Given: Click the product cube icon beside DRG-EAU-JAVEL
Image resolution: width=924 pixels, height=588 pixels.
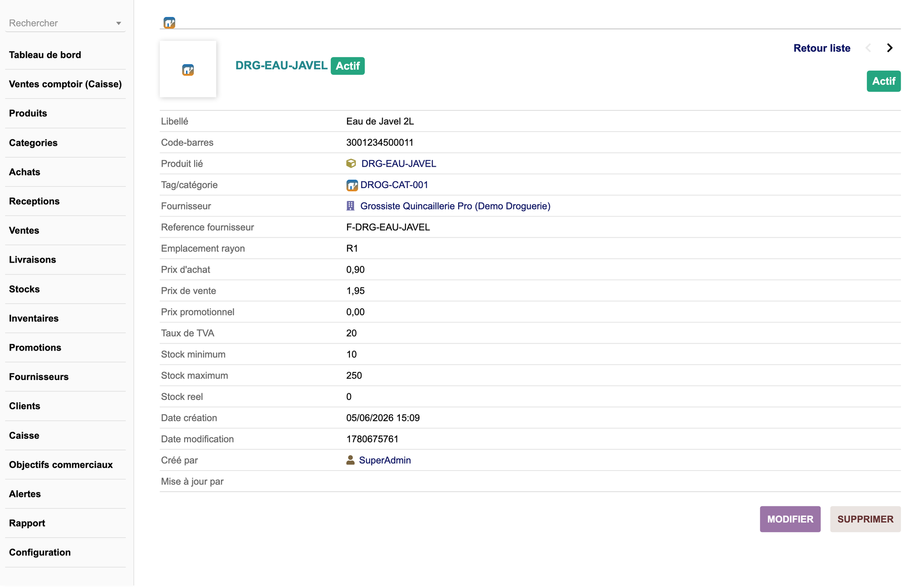Looking at the screenshot, I should (x=351, y=163).
